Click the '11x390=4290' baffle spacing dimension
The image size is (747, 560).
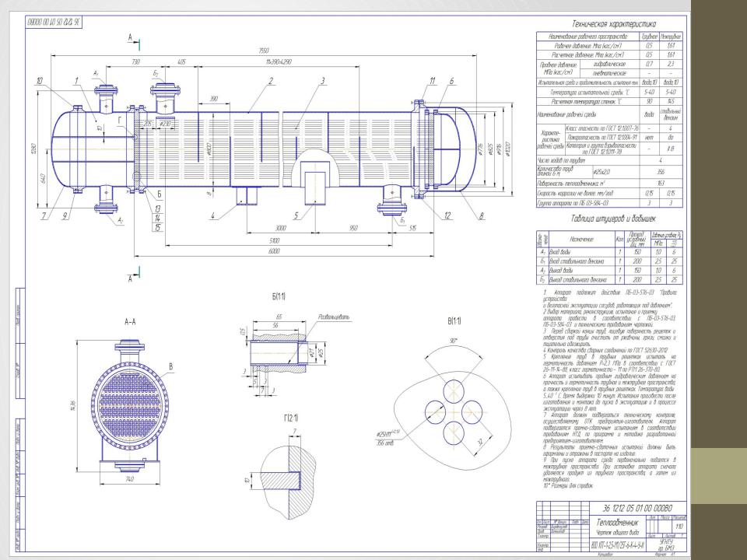(x=279, y=62)
